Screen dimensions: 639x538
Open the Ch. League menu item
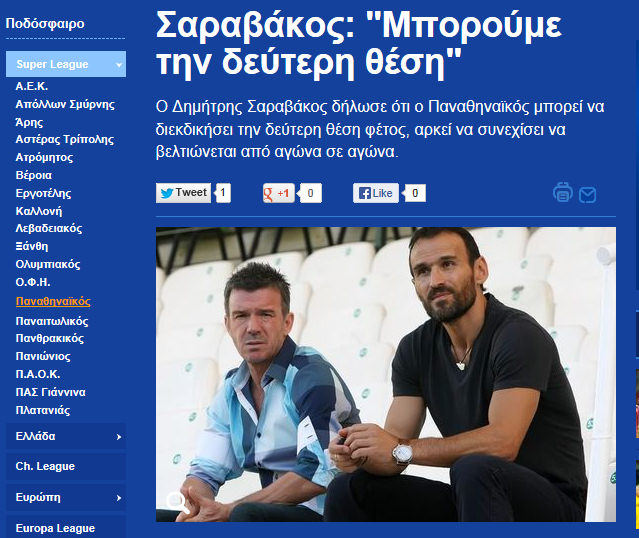tap(66, 466)
